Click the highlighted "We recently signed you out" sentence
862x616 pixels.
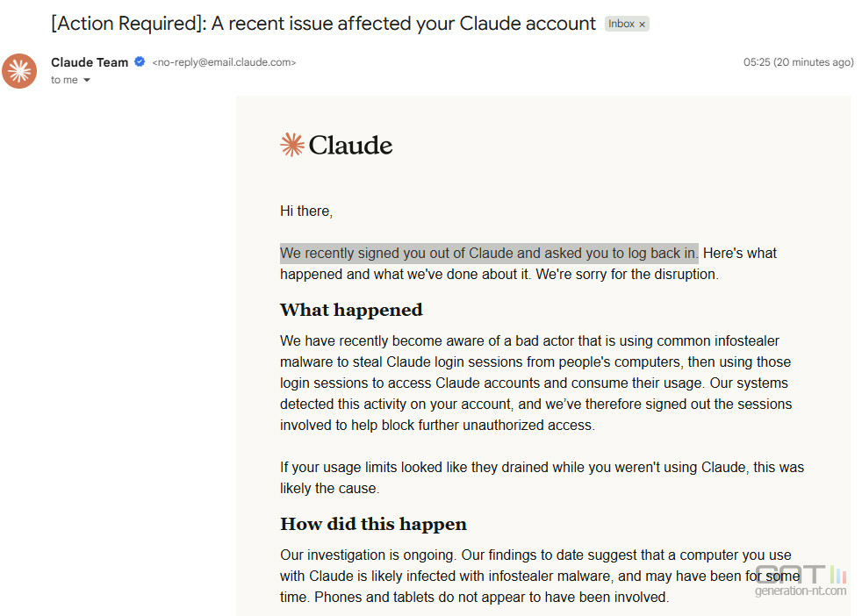click(489, 254)
